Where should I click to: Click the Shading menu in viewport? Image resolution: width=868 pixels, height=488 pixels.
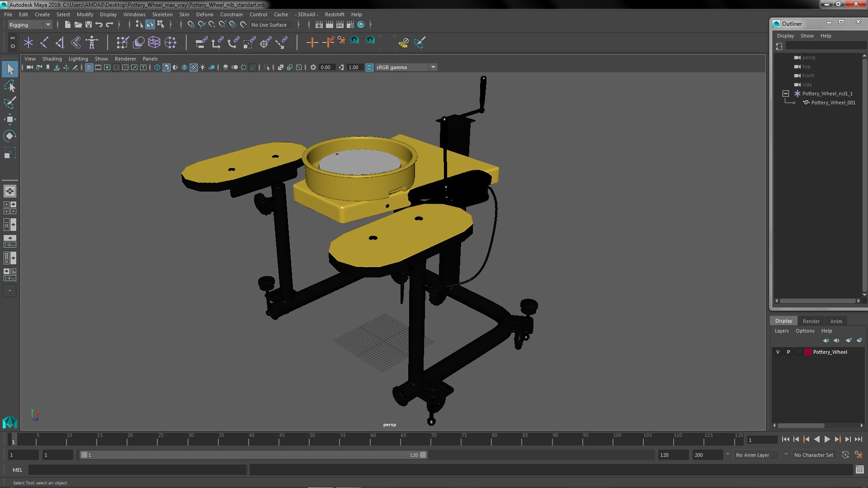click(x=51, y=58)
